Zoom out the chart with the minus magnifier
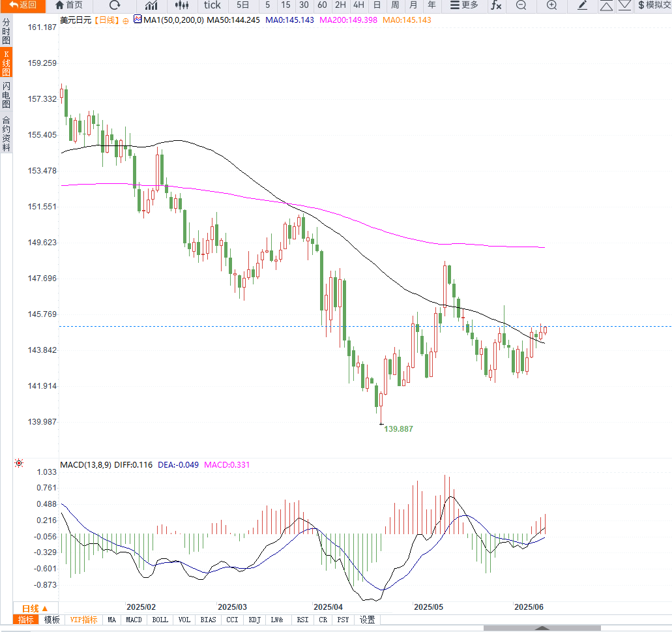 [x=521, y=5]
